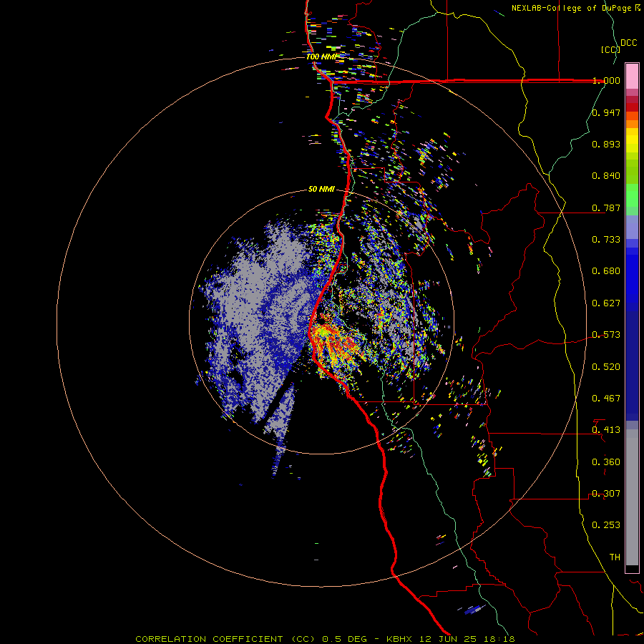Click the 1.000 value on color scale
Image resolution: width=644 pixels, height=644 pixels.
[606, 80]
